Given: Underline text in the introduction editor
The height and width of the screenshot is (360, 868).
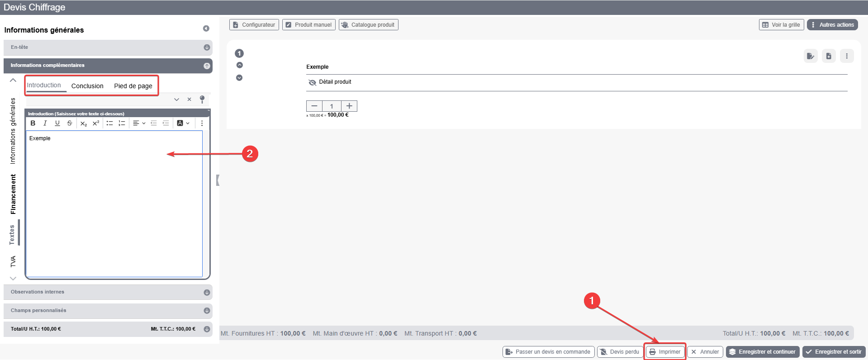Looking at the screenshot, I should [x=57, y=123].
